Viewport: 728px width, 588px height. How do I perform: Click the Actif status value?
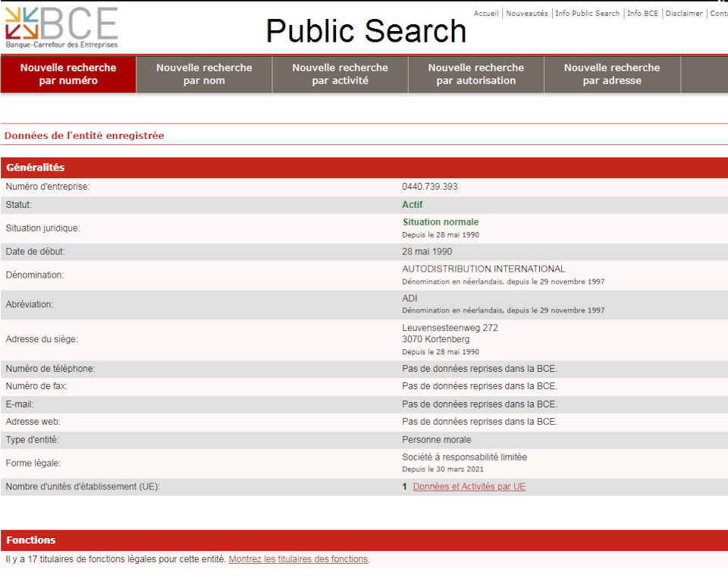413,205
